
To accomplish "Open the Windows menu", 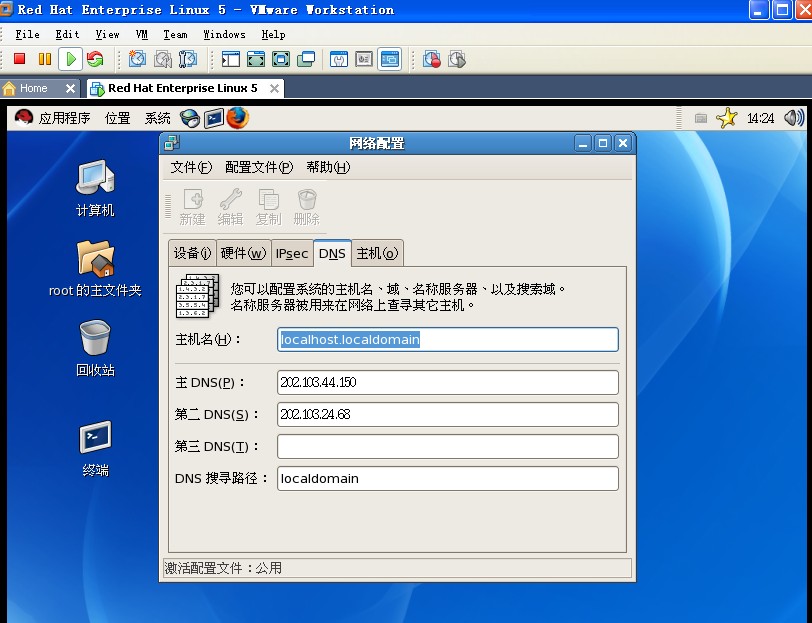I will coord(224,35).
